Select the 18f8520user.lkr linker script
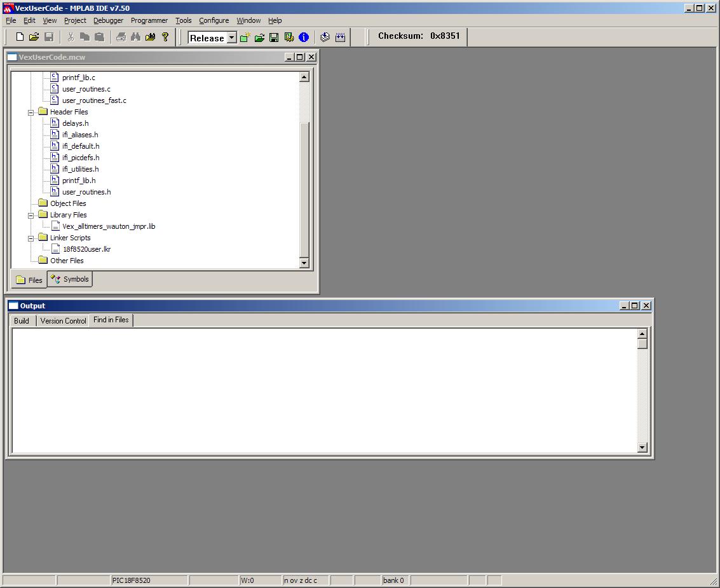Image resolution: width=720 pixels, height=588 pixels. click(86, 249)
